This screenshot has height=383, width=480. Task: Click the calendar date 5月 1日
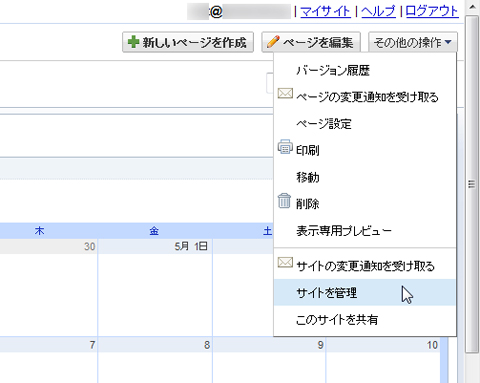[191, 246]
